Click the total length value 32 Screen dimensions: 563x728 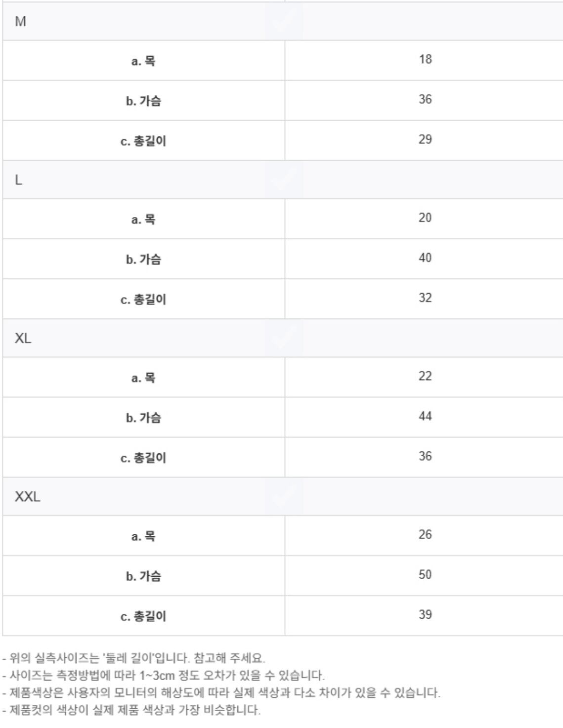(x=425, y=298)
